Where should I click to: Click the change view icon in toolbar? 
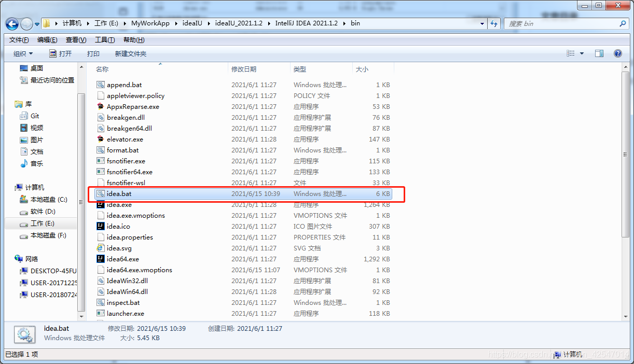click(571, 53)
